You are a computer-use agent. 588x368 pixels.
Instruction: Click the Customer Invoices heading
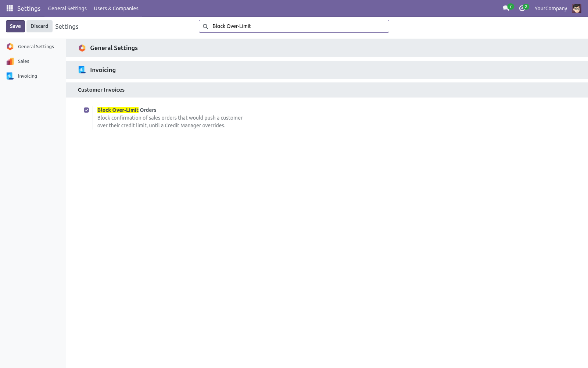101,90
